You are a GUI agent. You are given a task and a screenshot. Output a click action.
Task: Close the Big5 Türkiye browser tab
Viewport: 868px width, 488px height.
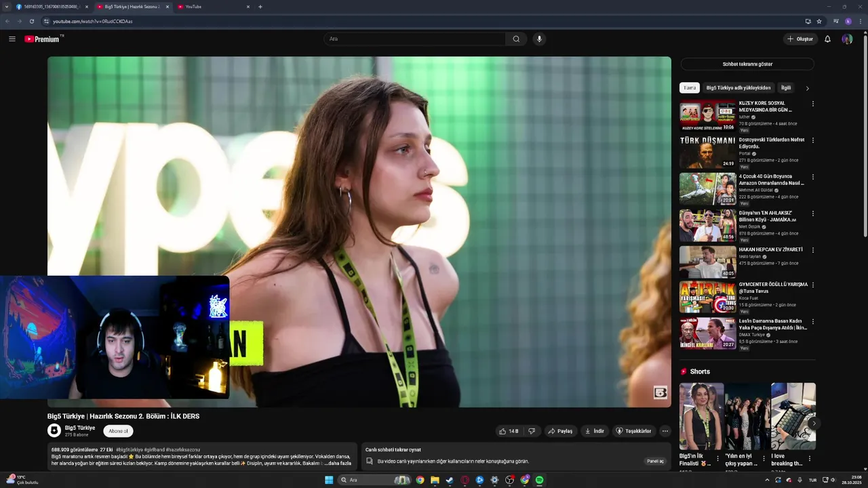coord(167,7)
